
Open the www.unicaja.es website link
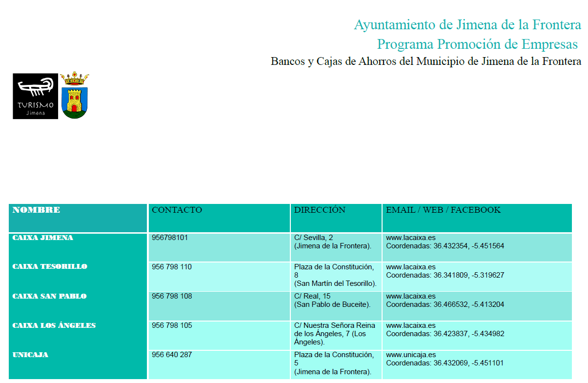pos(411,355)
